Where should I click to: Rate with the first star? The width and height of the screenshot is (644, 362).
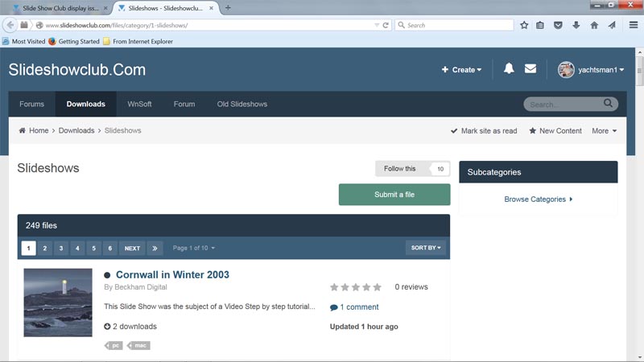coord(334,287)
